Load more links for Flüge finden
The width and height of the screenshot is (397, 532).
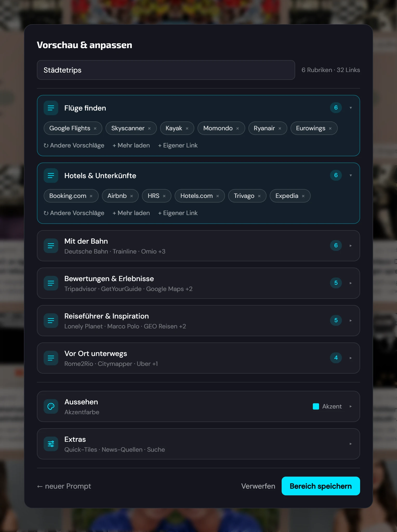[131, 145]
